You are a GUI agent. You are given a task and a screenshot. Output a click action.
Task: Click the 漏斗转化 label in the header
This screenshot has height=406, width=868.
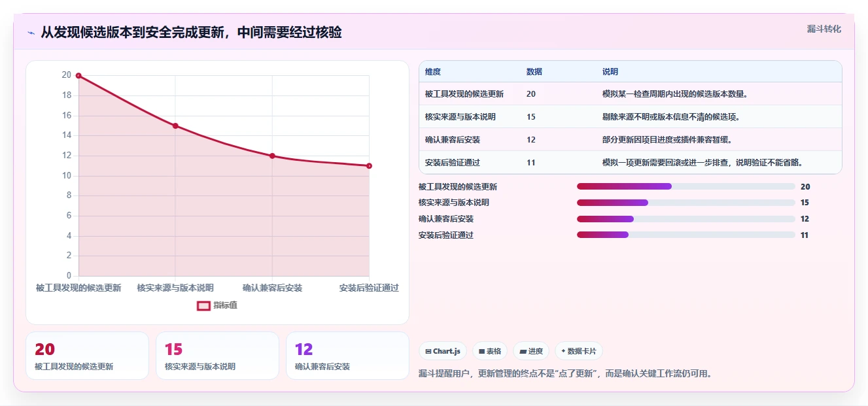click(824, 29)
